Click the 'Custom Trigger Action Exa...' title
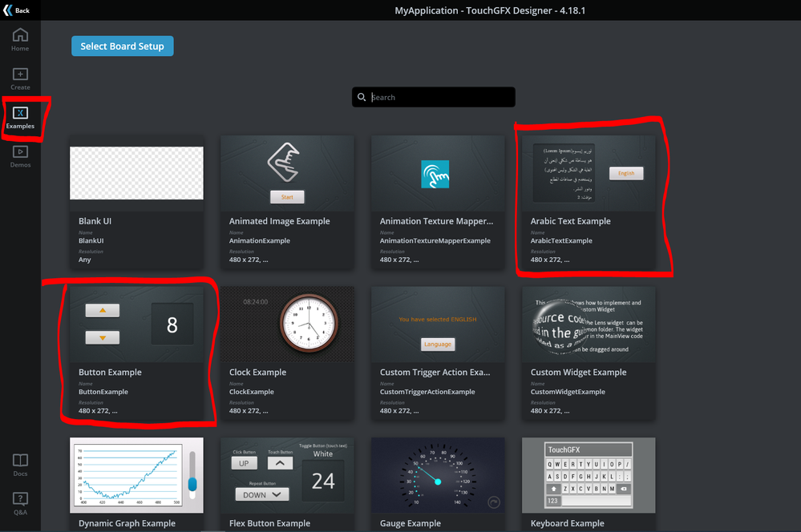The height and width of the screenshot is (532, 801). 435,373
